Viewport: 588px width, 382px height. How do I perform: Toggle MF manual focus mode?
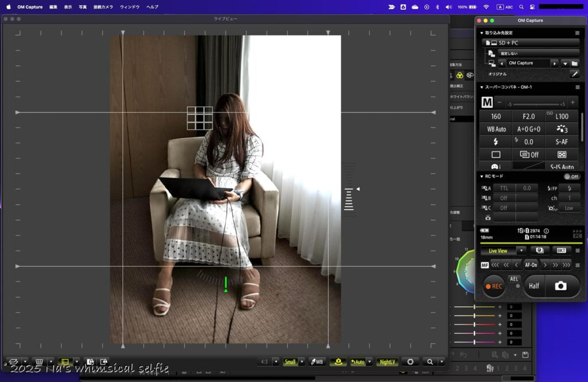coord(485,265)
